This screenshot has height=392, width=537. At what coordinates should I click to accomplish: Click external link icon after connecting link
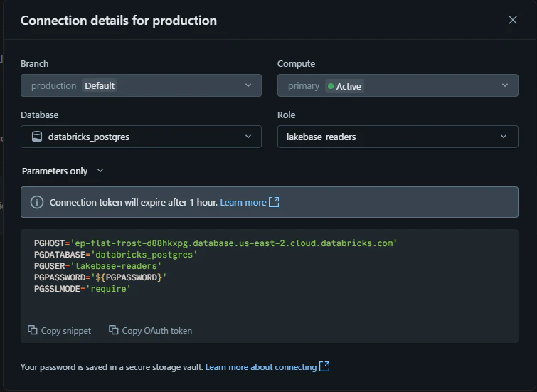pyautogui.click(x=324, y=366)
